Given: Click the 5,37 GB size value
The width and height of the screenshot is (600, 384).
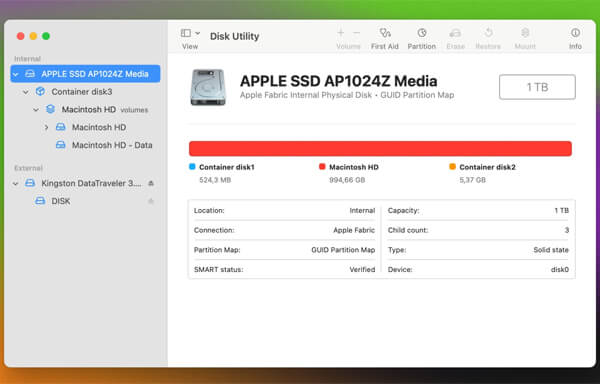Looking at the screenshot, I should 473,180.
